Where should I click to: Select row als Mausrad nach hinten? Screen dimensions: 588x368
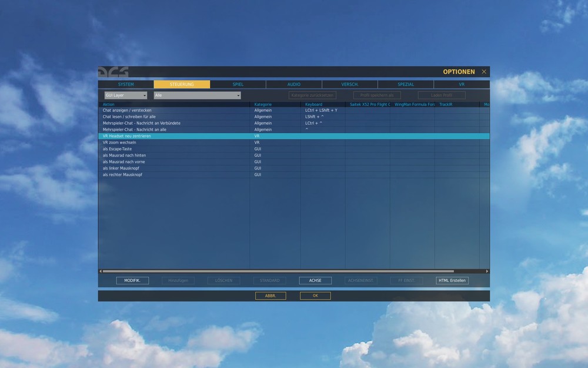click(294, 155)
